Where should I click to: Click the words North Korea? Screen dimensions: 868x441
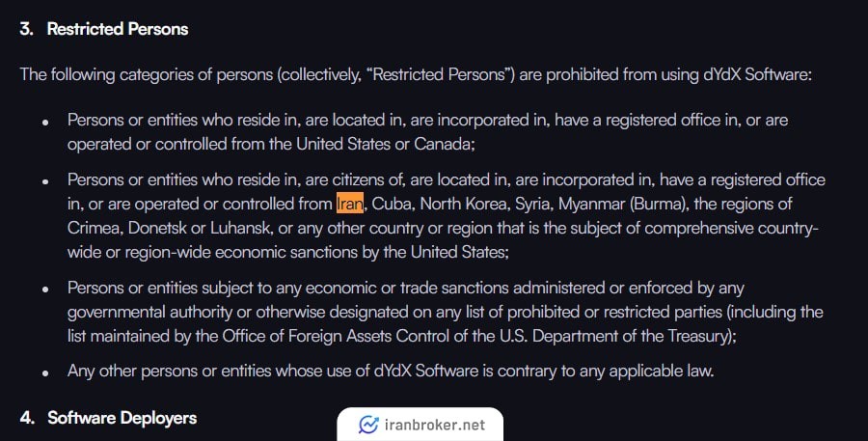coord(463,204)
